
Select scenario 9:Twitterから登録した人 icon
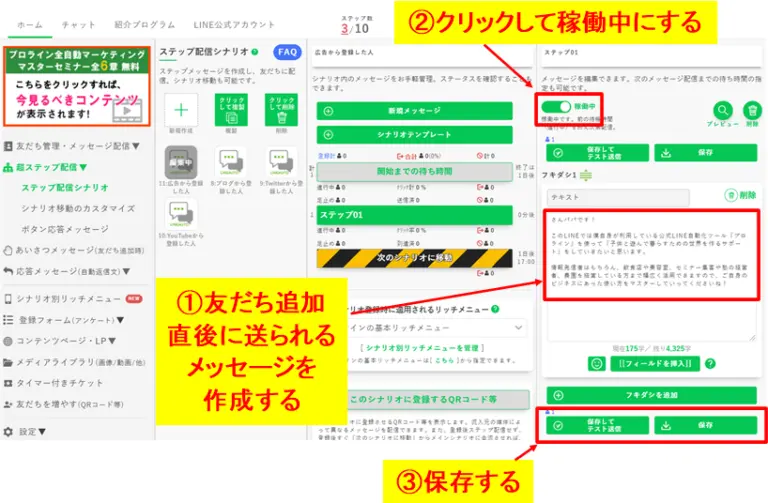tap(282, 163)
